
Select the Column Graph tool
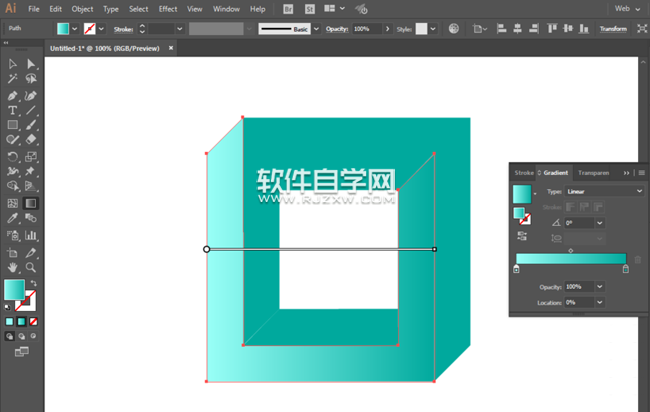pos(31,235)
